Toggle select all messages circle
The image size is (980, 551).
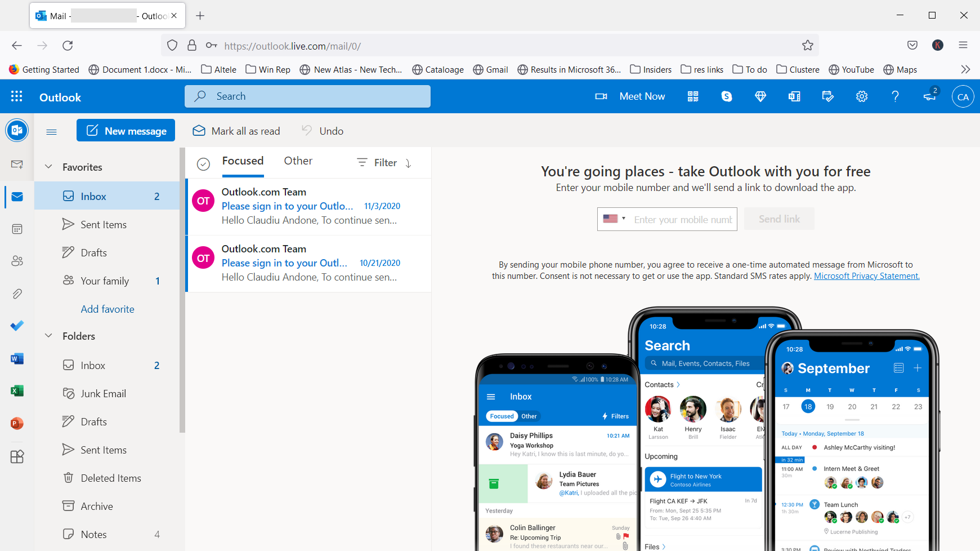(203, 164)
